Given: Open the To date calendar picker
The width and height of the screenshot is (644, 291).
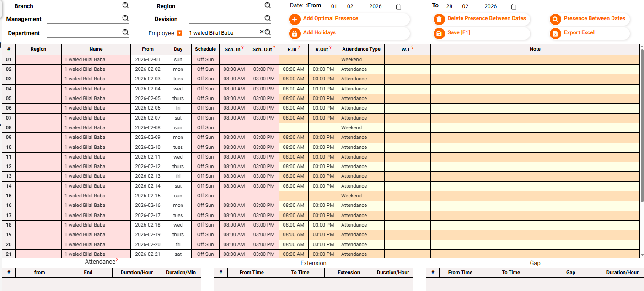Looking at the screenshot, I should [x=514, y=7].
